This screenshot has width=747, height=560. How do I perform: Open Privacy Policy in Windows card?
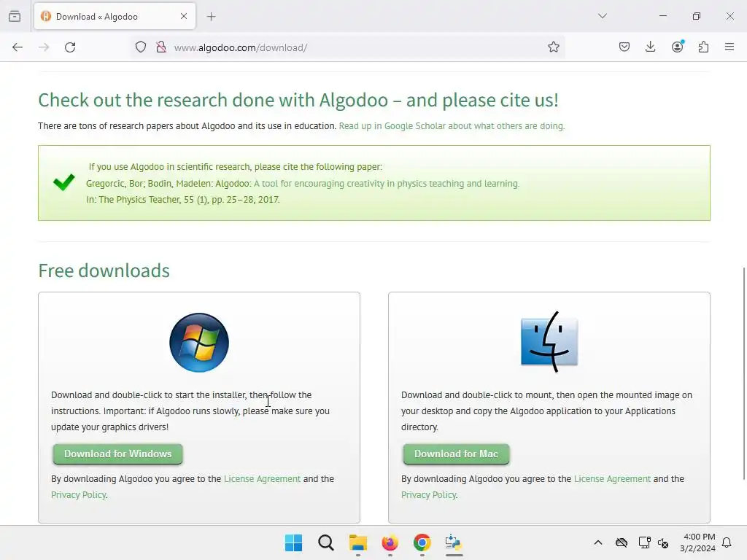coord(79,495)
